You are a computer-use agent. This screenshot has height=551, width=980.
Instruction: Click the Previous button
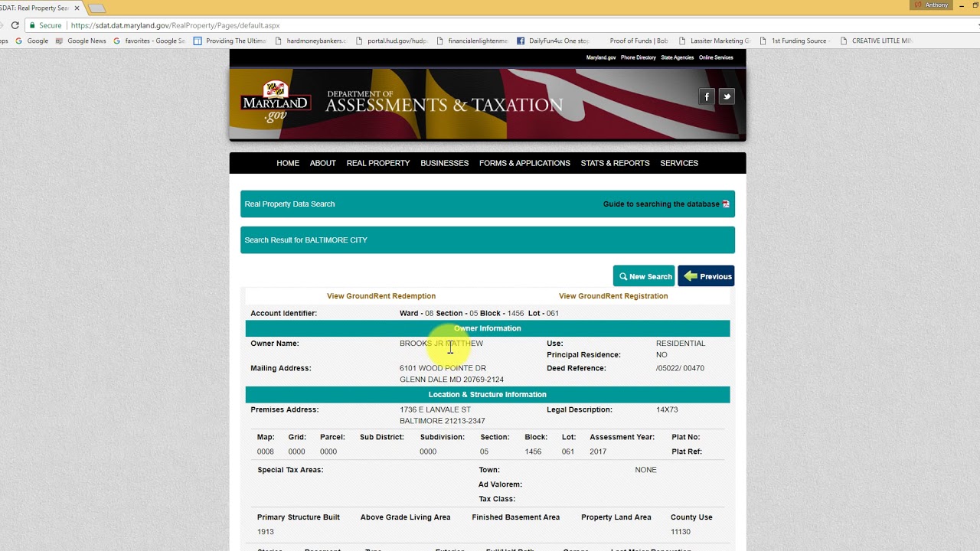[x=706, y=276]
